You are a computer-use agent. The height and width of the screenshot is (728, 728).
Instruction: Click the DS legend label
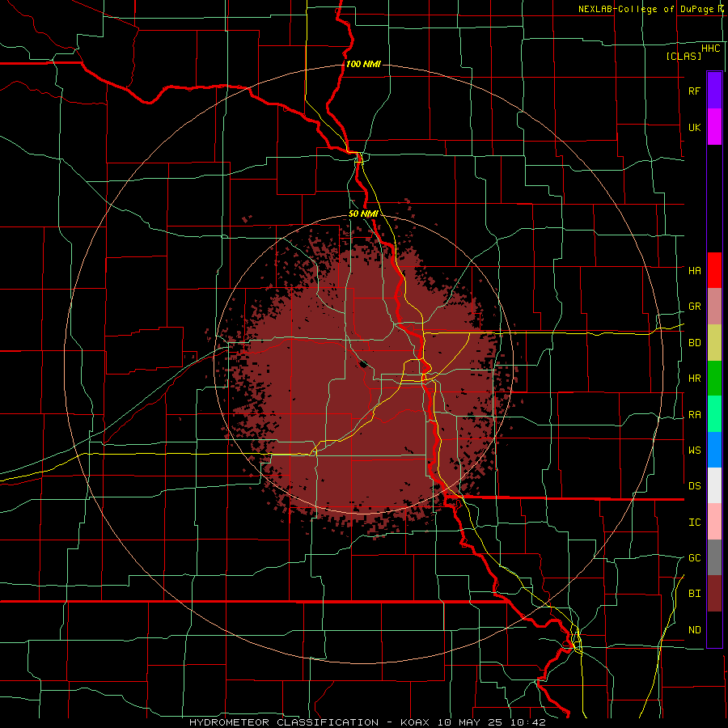[x=694, y=486]
